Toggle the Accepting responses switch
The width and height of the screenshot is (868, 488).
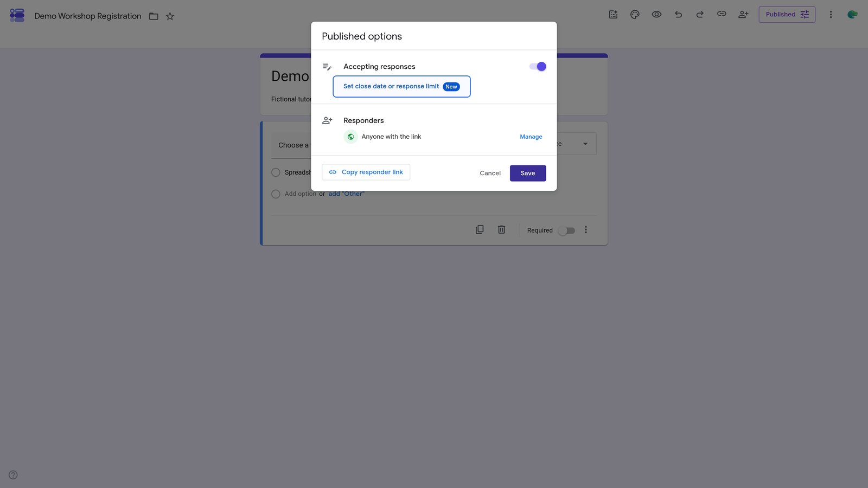coord(538,67)
